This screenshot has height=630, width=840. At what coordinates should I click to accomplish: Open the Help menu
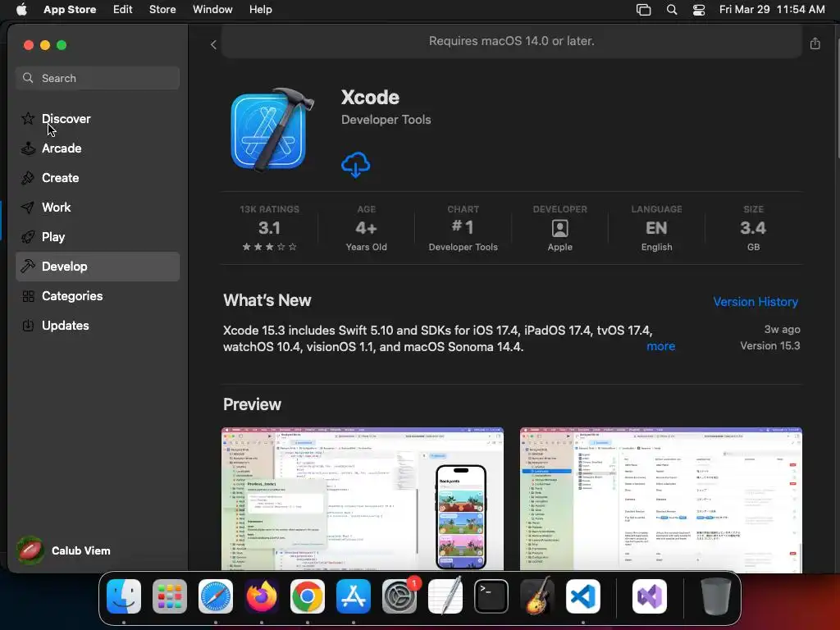[260, 10]
